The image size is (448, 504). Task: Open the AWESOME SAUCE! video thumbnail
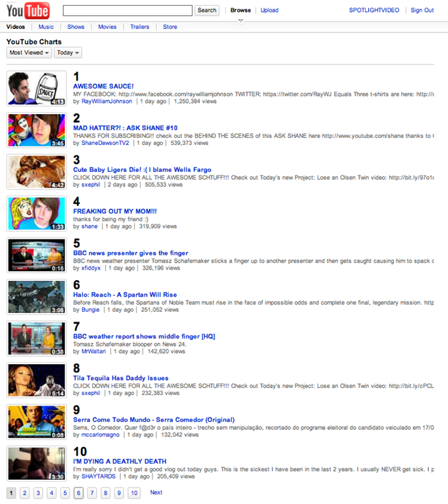coord(37,89)
